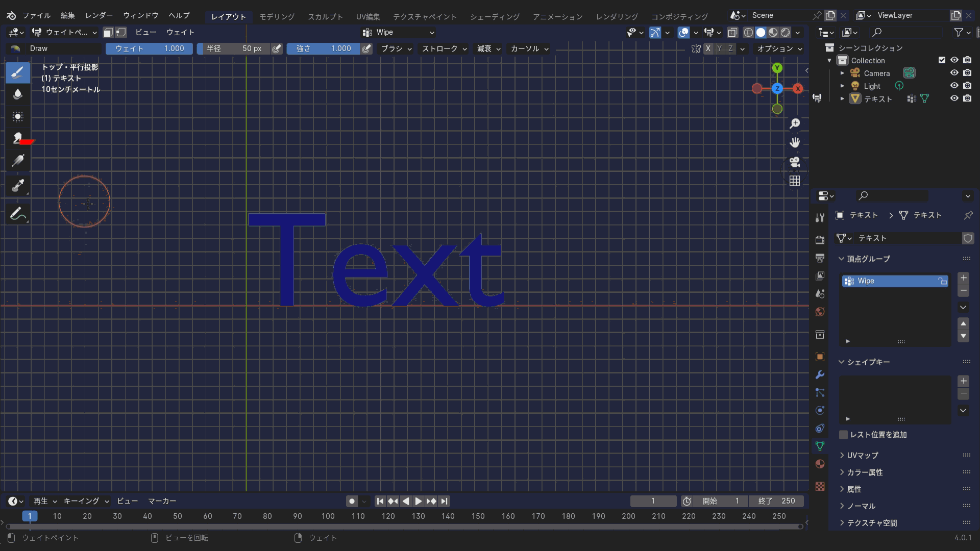Select the Sample Weight eyedropper tool
The height and width of the screenshot is (551, 980).
coord(18,186)
